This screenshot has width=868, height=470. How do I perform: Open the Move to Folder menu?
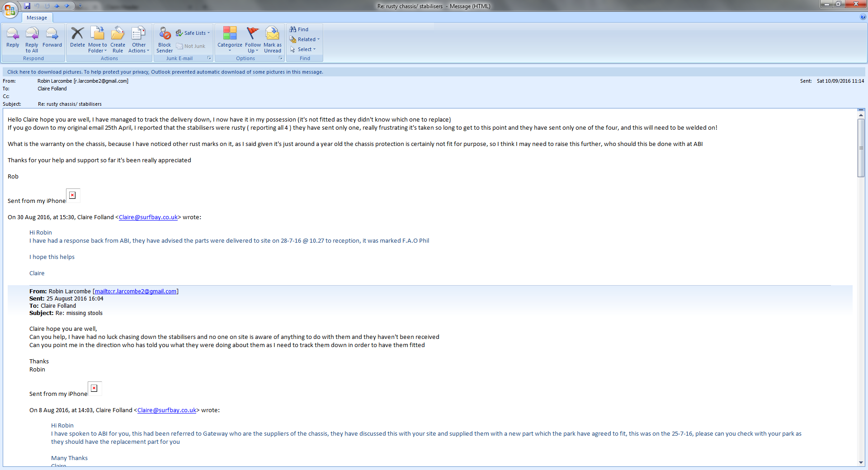(98, 40)
